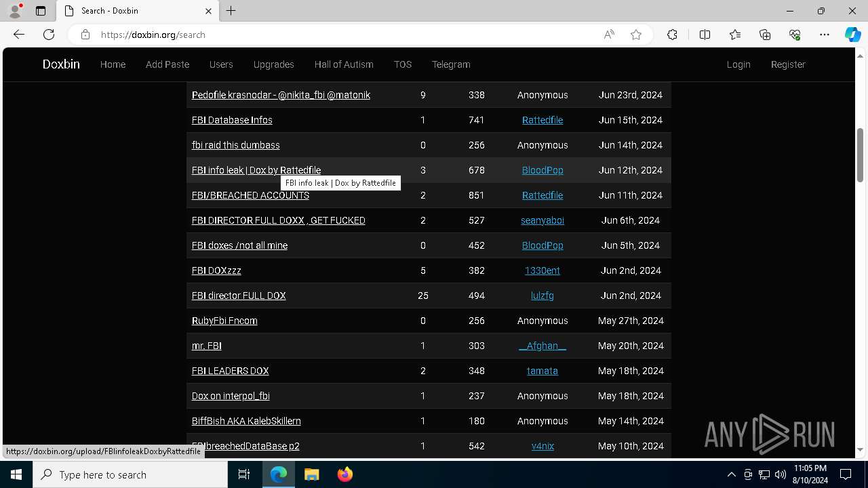
Task: Go back to the previous page
Action: (x=19, y=35)
